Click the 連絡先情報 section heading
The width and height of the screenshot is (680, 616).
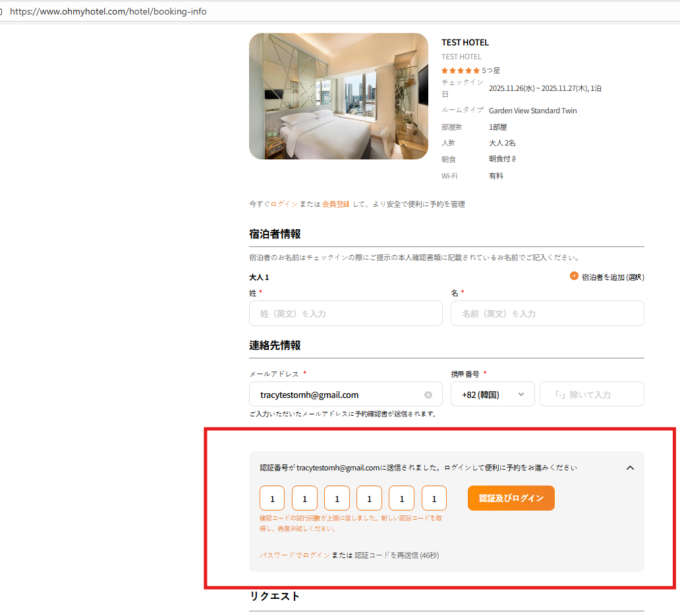click(x=275, y=345)
